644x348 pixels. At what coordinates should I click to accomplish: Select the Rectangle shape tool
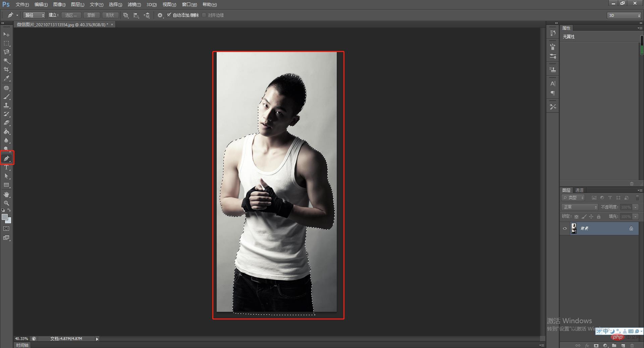click(x=6, y=185)
